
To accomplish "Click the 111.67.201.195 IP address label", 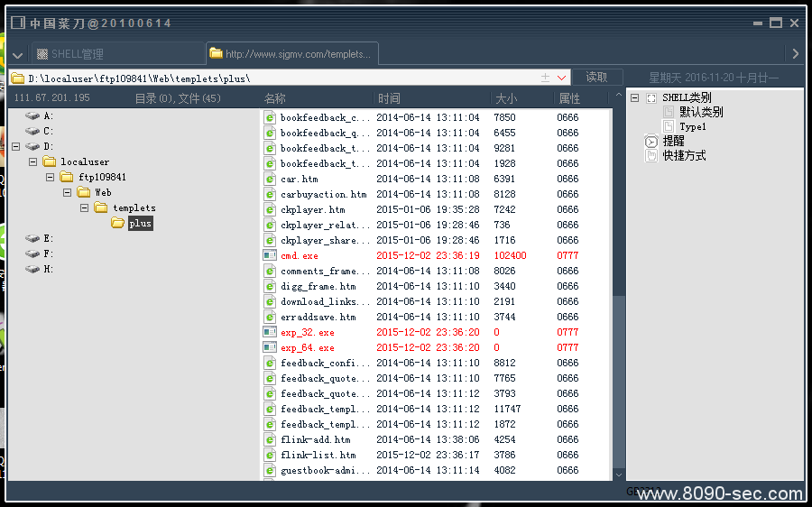I will click(x=51, y=97).
